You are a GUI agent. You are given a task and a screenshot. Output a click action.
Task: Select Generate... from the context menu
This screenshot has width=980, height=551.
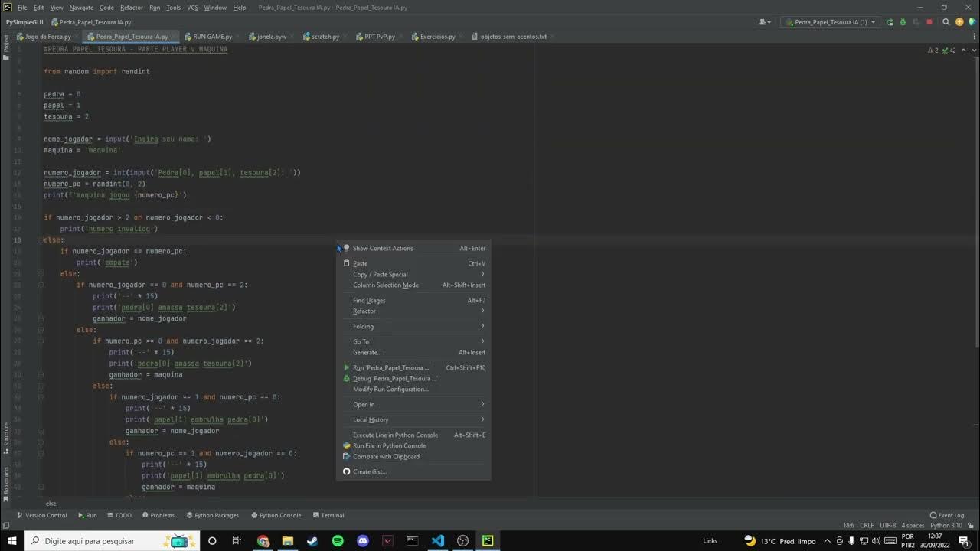point(413,353)
